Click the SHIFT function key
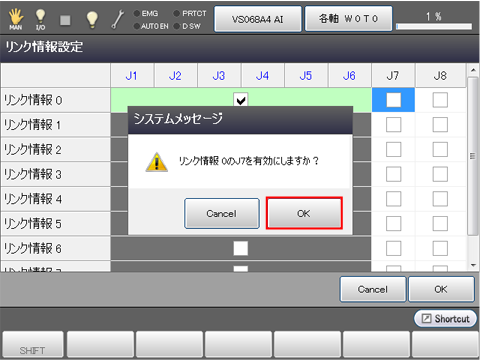 32,345
